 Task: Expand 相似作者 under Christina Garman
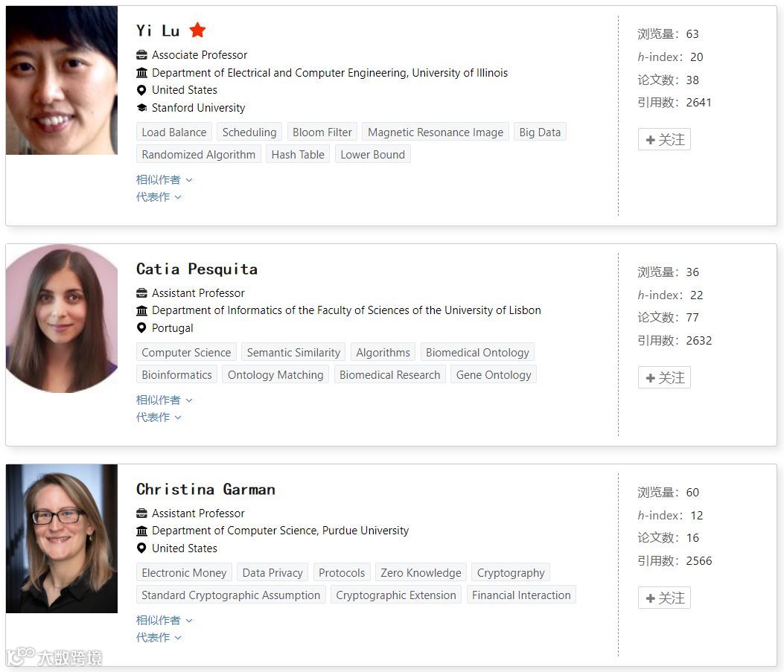tap(164, 621)
